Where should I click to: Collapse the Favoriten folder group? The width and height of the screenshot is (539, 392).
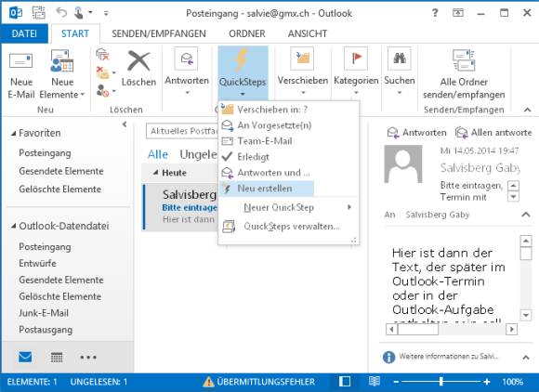pyautogui.click(x=13, y=134)
